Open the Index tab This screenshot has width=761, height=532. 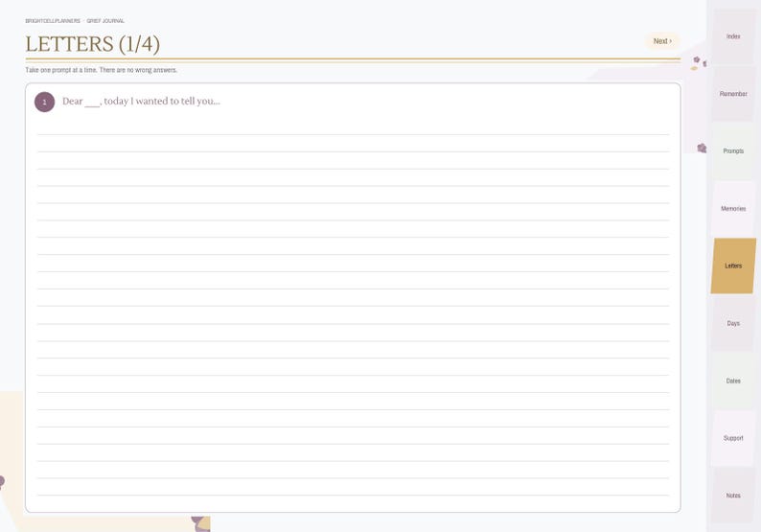[733, 36]
